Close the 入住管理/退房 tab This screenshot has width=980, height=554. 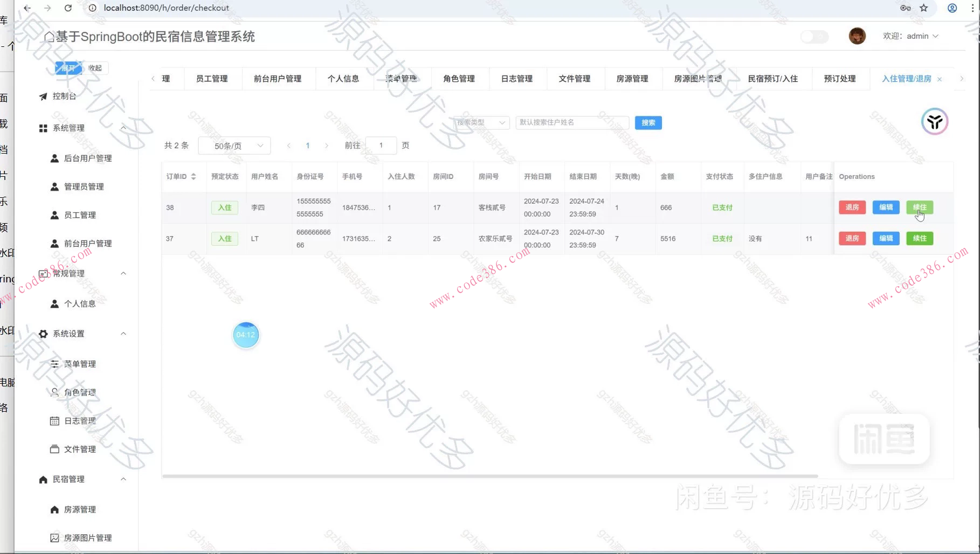click(x=940, y=79)
